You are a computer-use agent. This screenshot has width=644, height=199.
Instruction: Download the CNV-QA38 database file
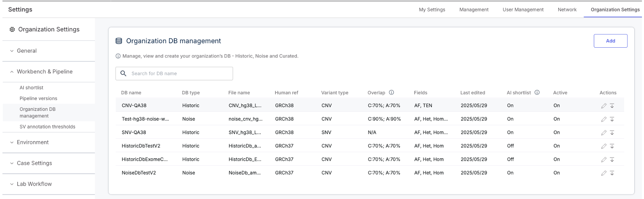coord(612,106)
